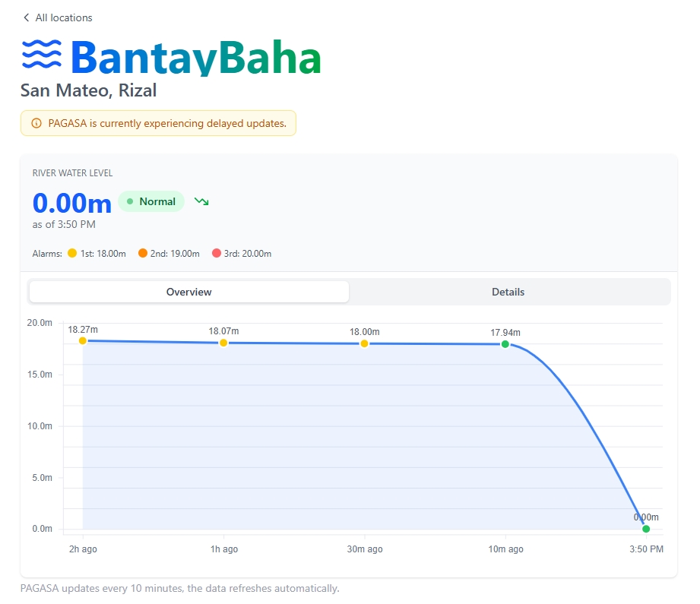Click the 5.0m y-axis label
The image size is (700, 604).
pyautogui.click(x=42, y=478)
